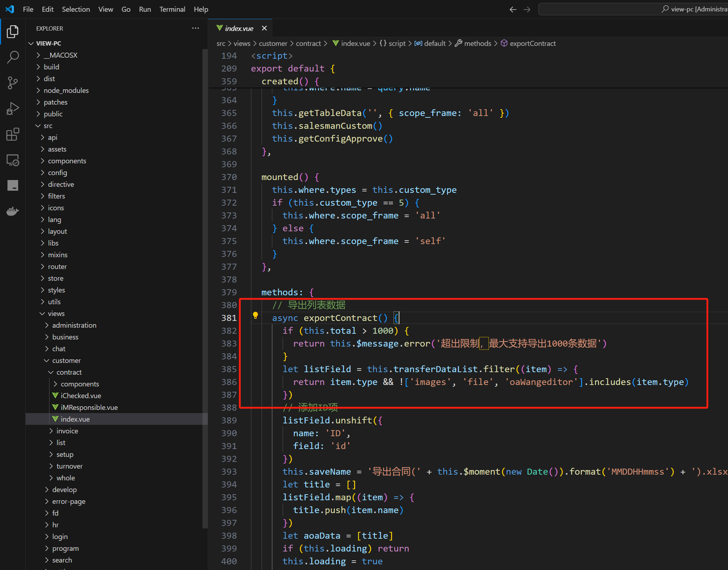Click 'aoaData' on line 398
The width and height of the screenshot is (728, 570).
(322, 535)
